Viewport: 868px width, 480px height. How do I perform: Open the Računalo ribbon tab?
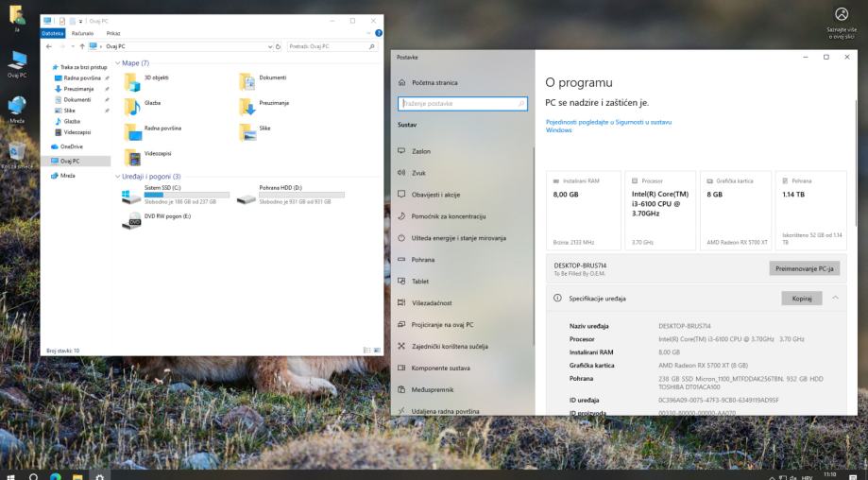(82, 33)
